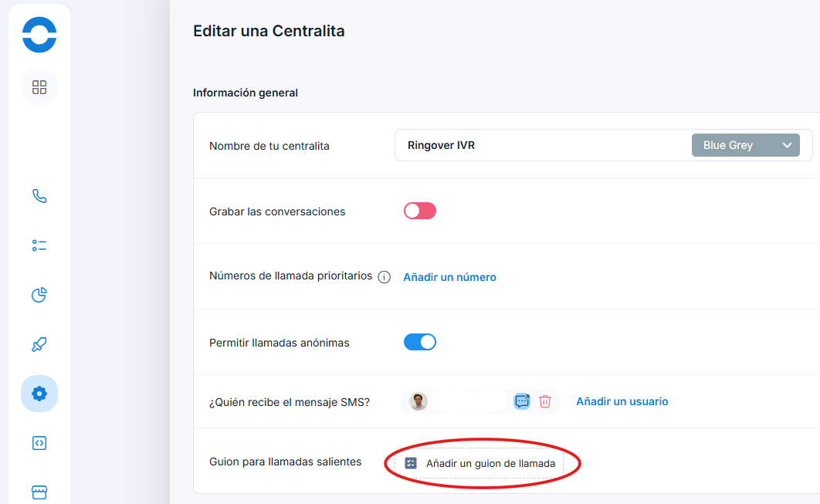This screenshot has height=504, width=820.
Task: Click the Añadir un número link
Action: (449, 277)
